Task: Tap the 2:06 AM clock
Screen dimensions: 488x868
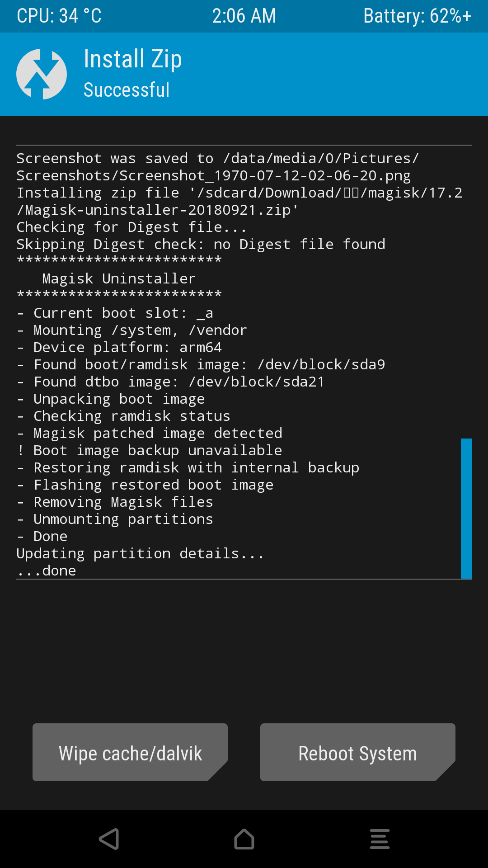Action: (244, 16)
